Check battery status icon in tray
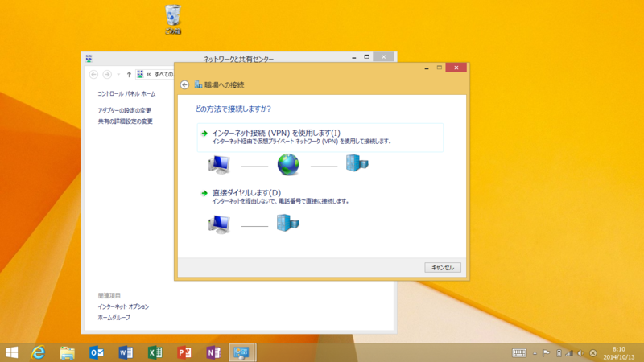 click(559, 353)
